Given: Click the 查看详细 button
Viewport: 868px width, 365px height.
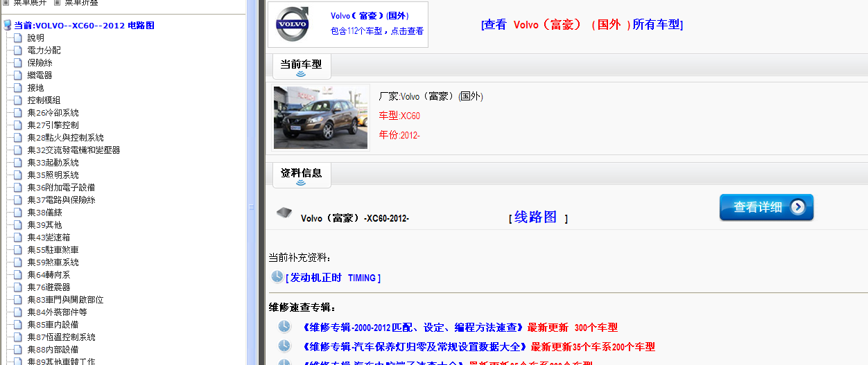Looking at the screenshot, I should tap(766, 207).
